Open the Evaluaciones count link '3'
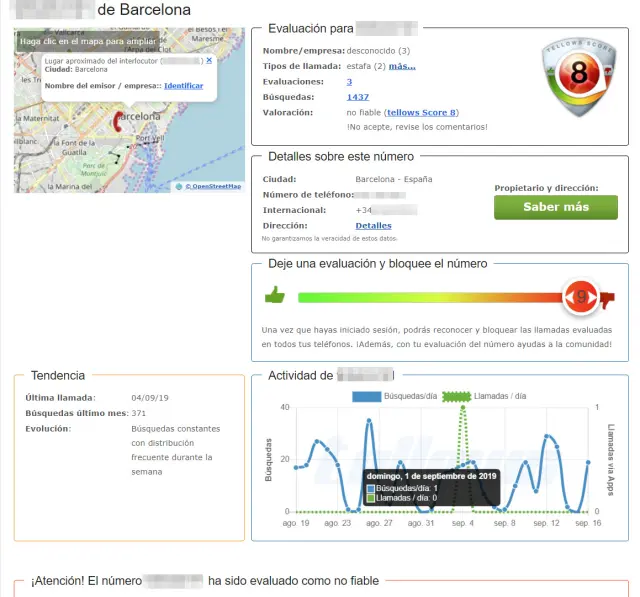640x597 pixels. [349, 82]
